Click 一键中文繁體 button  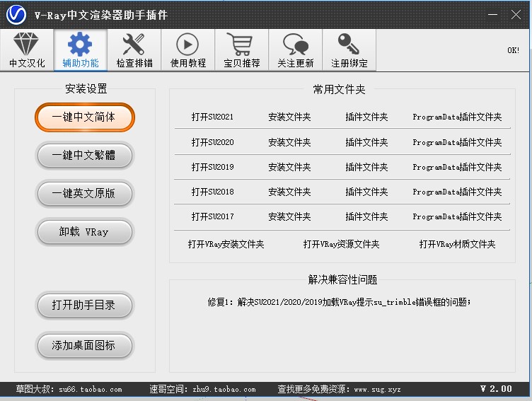pyautogui.click(x=84, y=156)
